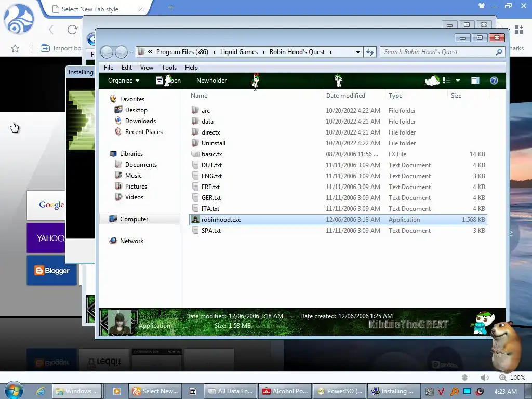Select basic.fx file icon

(x=195, y=154)
